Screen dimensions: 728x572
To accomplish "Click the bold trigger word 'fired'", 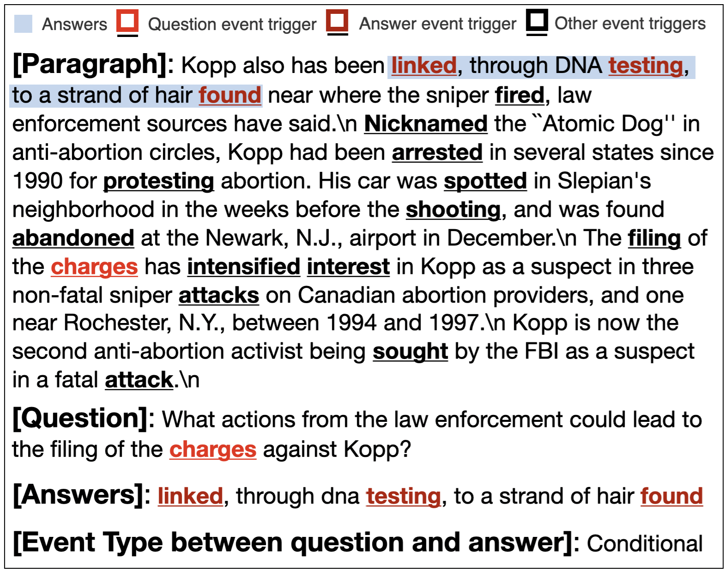I will coord(520,95).
